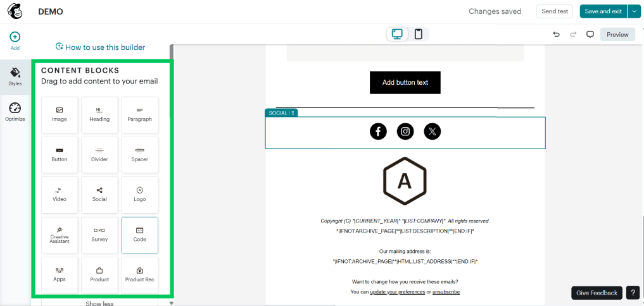Select the Product content block
Screen dimensions: 644x306
(x=99, y=275)
